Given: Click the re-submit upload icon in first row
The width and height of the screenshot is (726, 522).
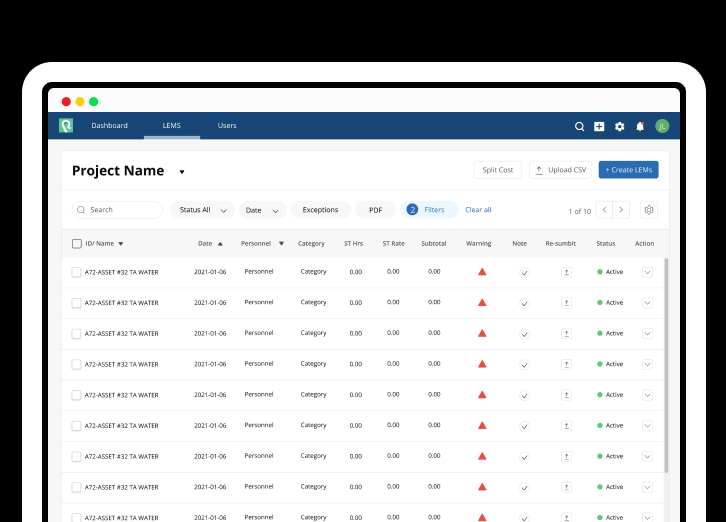Looking at the screenshot, I should [566, 272].
